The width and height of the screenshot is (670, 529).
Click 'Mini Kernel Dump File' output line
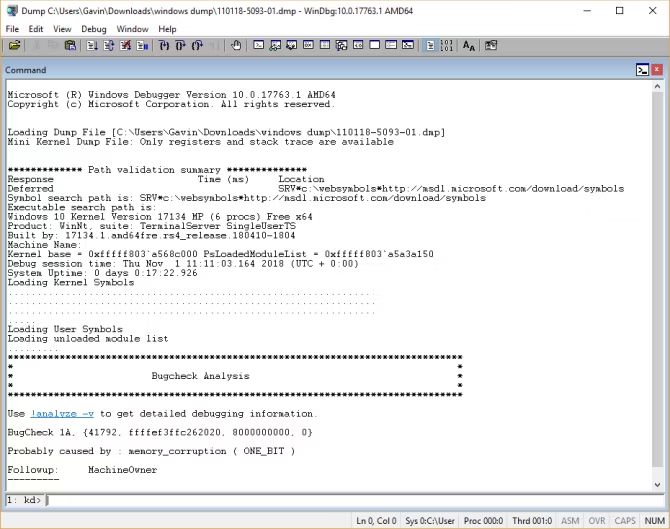200,142
